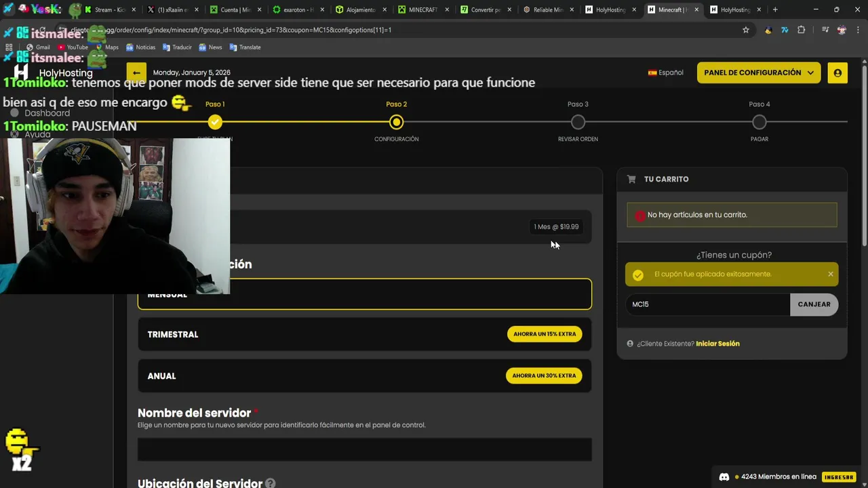Go back with the yellow arrow button

coord(136,73)
